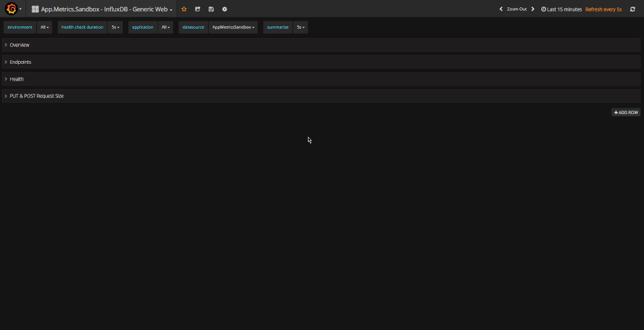Click the datasource variable label
Image resolution: width=644 pixels, height=330 pixels.
[193, 27]
